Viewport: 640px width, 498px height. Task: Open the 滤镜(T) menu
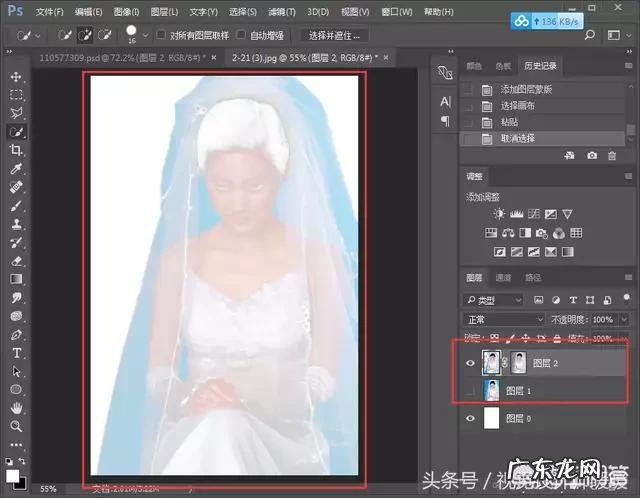[x=282, y=12]
